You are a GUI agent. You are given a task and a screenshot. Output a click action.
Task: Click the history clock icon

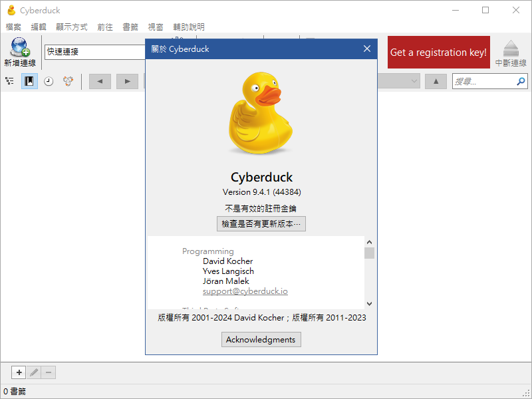click(47, 81)
